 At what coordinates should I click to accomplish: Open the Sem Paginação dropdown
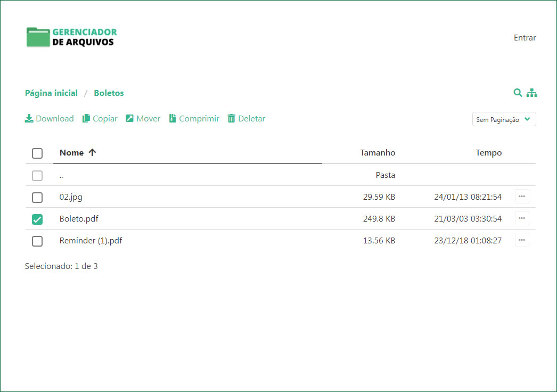(x=504, y=119)
